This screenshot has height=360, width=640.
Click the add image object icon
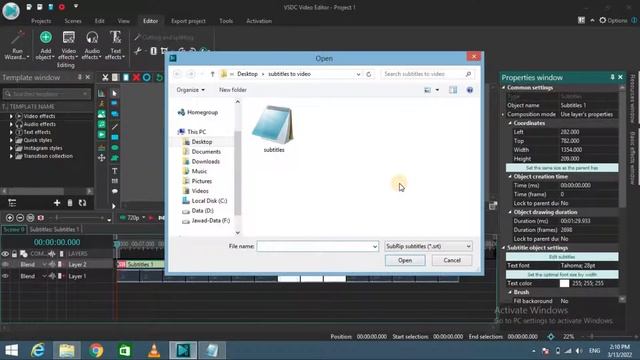[102, 114]
